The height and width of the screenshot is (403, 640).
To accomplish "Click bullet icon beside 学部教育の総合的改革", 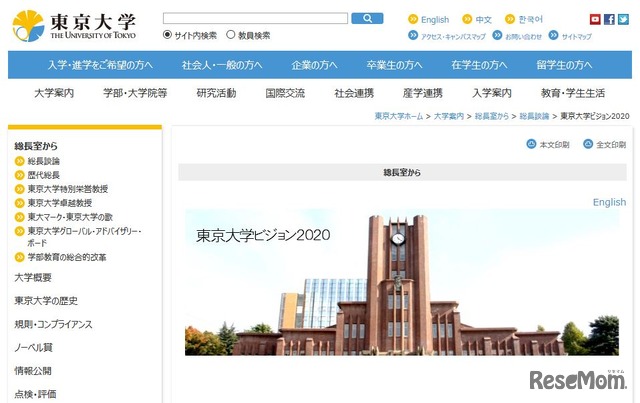I will tap(20, 257).
